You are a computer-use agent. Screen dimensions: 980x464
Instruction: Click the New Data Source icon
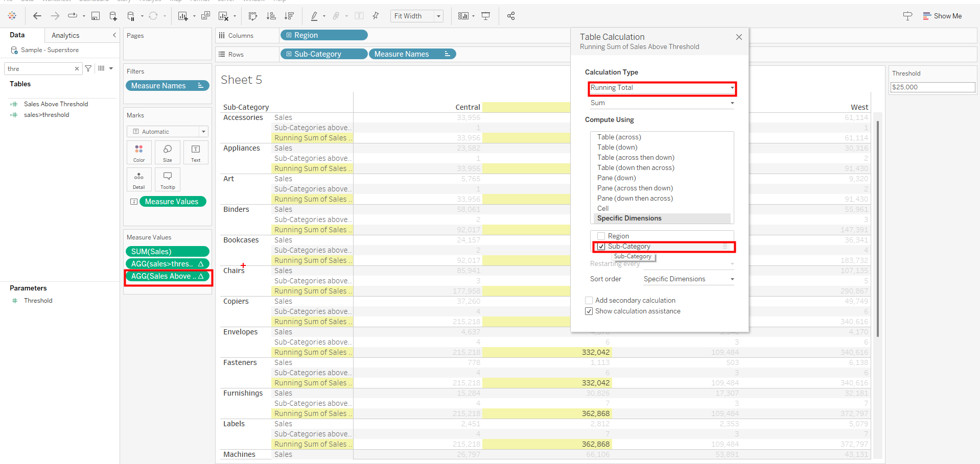pos(113,16)
